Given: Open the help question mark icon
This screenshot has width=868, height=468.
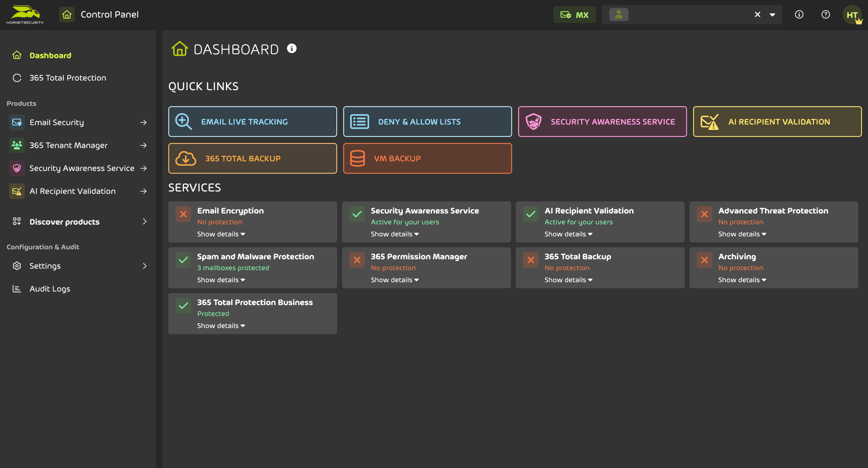Looking at the screenshot, I should [826, 15].
